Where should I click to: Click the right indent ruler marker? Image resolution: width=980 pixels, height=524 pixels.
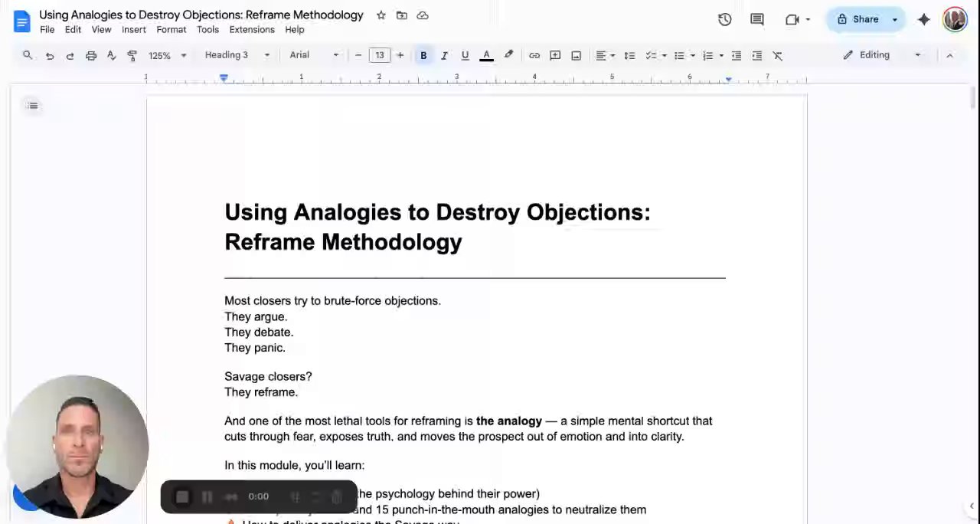(x=728, y=79)
